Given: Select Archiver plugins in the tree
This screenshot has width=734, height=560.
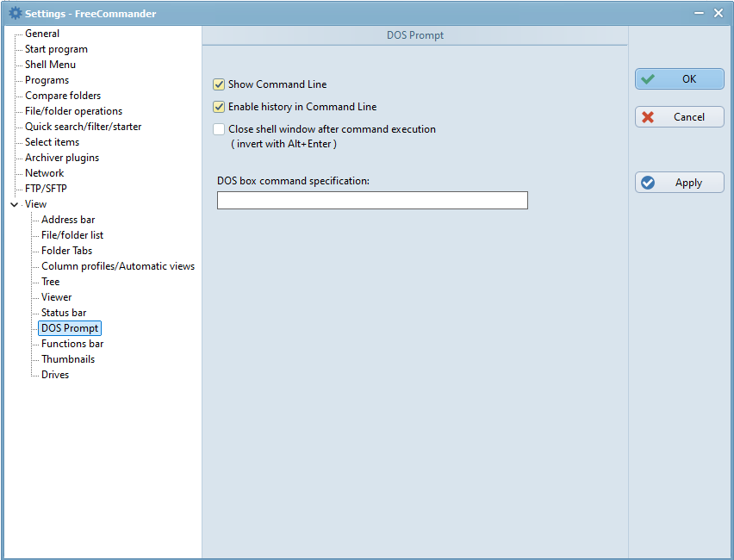Looking at the screenshot, I should [x=62, y=158].
